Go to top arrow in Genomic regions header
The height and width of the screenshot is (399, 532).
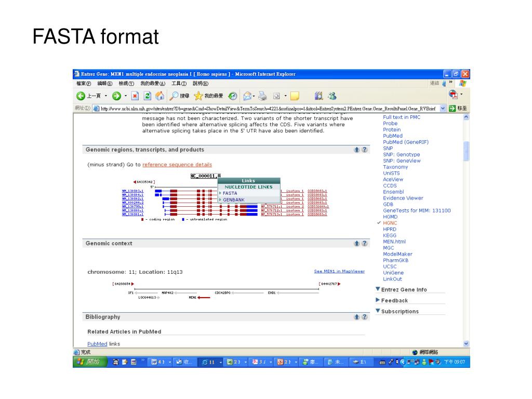[356, 150]
